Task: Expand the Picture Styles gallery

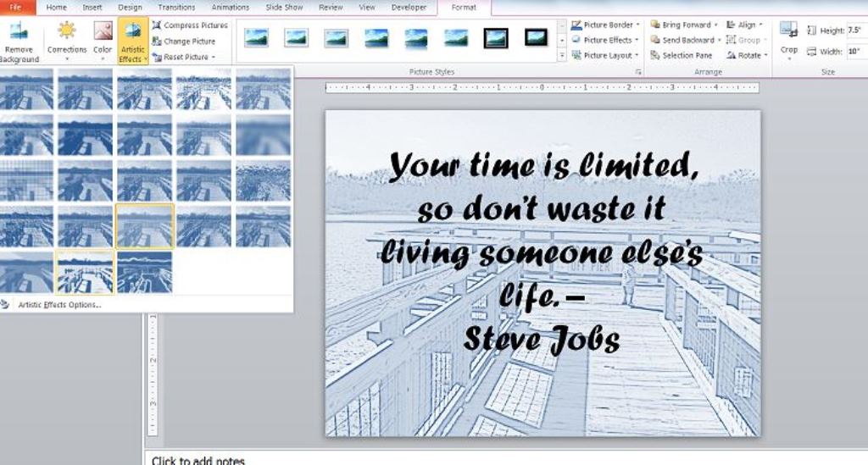Action: [561, 55]
